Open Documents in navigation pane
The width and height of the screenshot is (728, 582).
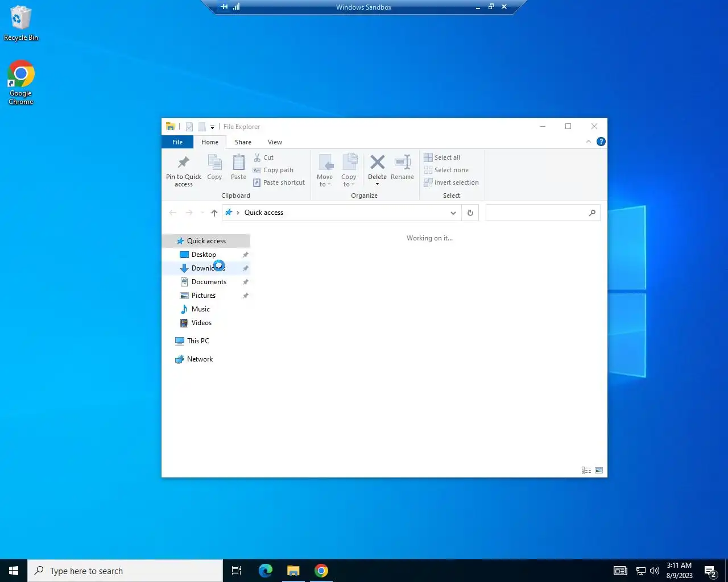(206, 282)
